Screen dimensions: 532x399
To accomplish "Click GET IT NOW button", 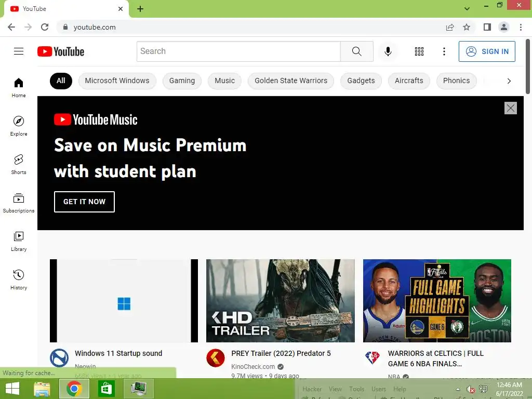I will (84, 202).
